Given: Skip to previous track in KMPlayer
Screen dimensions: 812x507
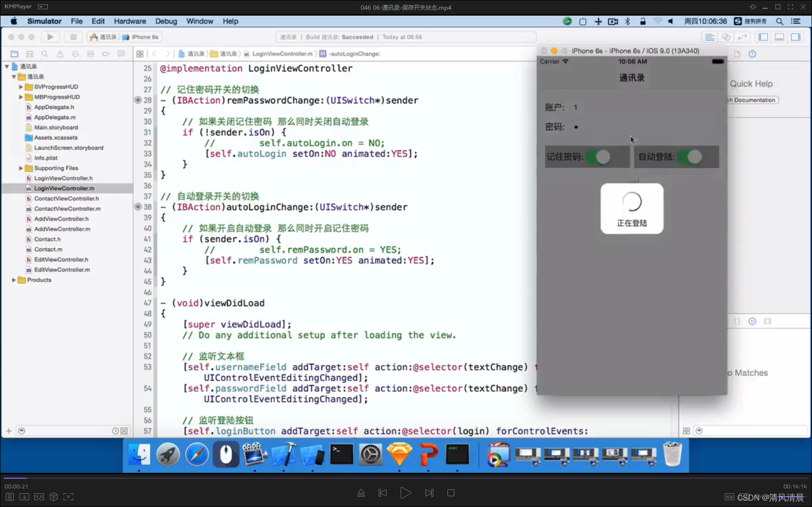Looking at the screenshot, I should point(383,493).
